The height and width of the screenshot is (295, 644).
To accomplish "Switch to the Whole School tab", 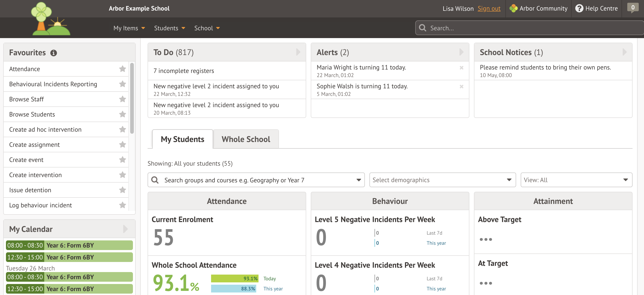I will tap(245, 139).
